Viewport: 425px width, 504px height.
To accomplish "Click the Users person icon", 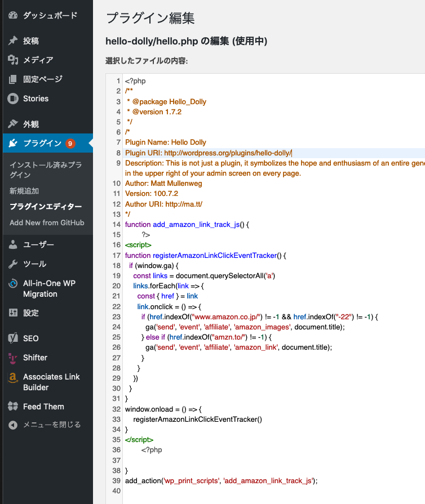I will click(x=13, y=245).
